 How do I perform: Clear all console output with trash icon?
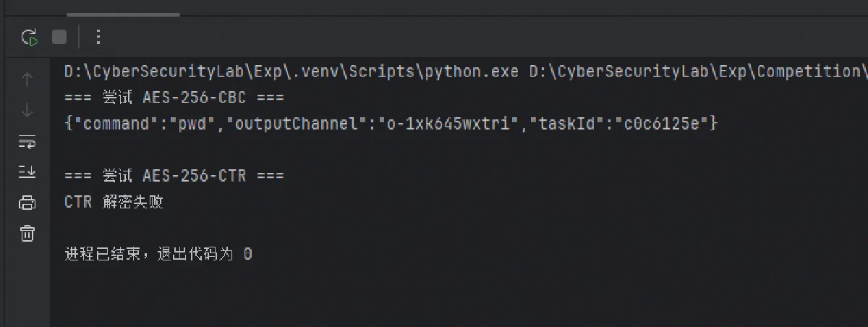click(27, 233)
